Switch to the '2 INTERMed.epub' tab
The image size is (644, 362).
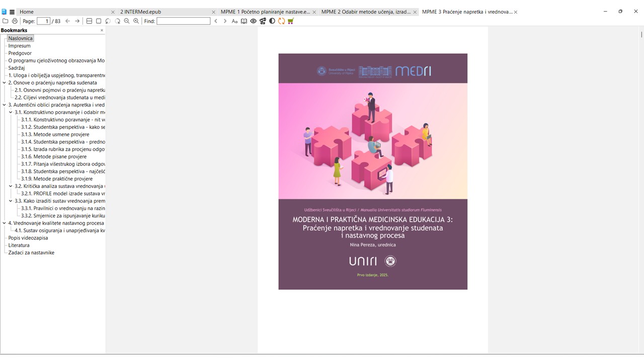140,12
